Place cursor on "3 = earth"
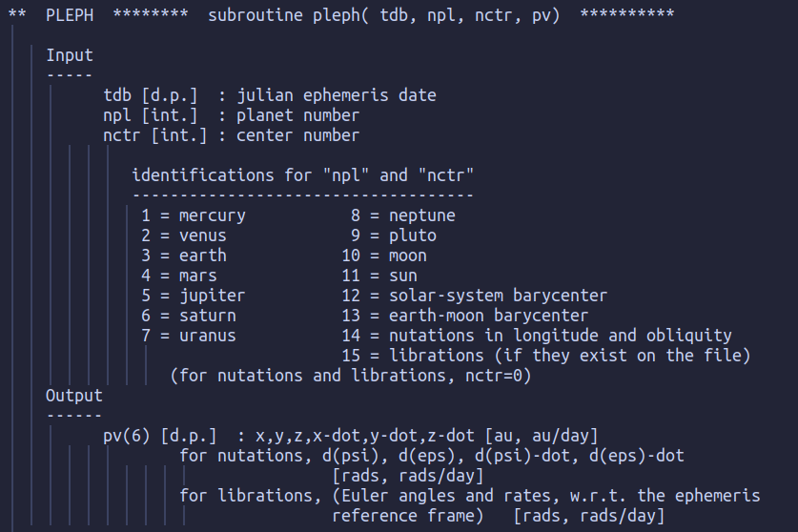Image resolution: width=798 pixels, height=532 pixels. tap(184, 256)
